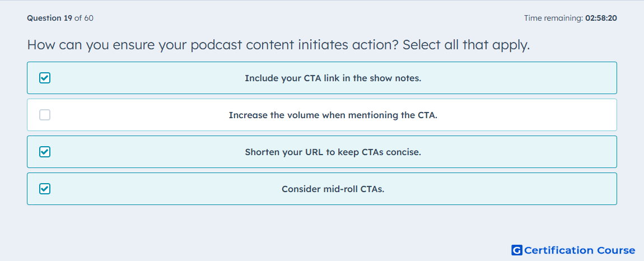The image size is (644, 261).
Task: Select the 'Shorten your URL to keep CTAs concise' text
Action: coord(333,152)
